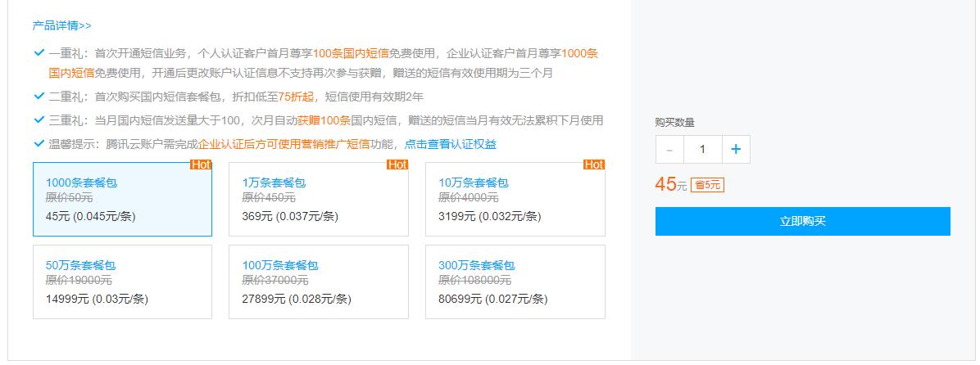980x365 pixels.
Task: Select the 1000条套餐包 package option
Action: point(123,200)
